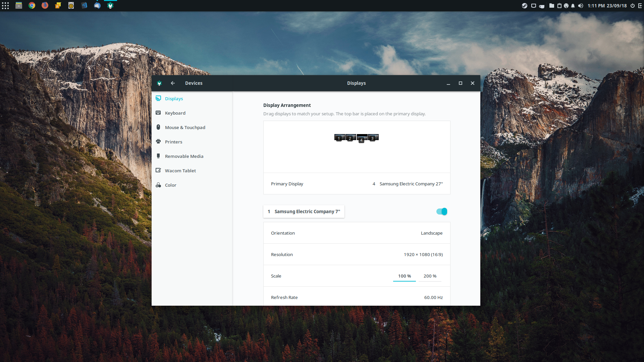The height and width of the screenshot is (362, 644).
Task: Launch Firefox from the panel
Action: (x=45, y=5)
